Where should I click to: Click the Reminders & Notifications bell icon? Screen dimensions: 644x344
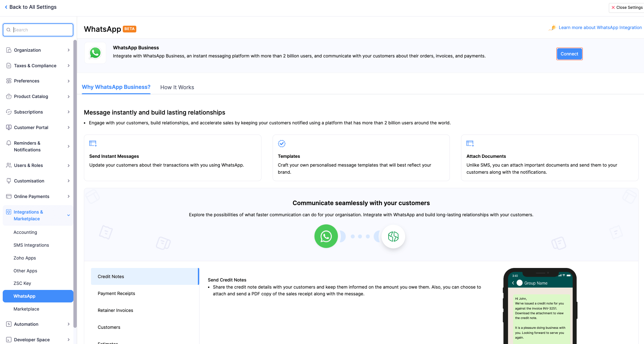tap(9, 143)
